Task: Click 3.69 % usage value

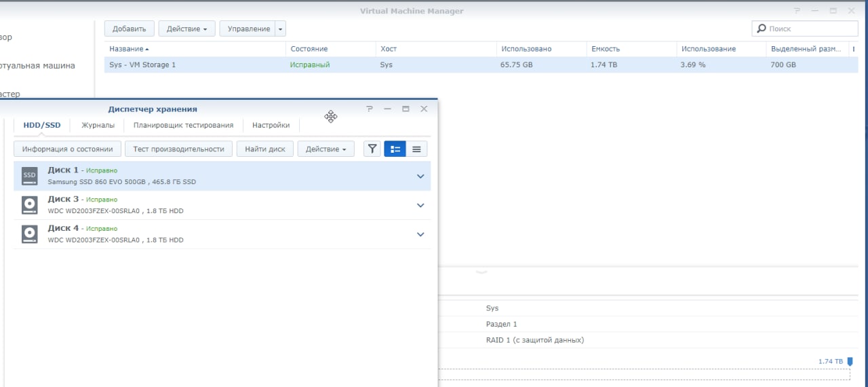Action: pos(693,64)
